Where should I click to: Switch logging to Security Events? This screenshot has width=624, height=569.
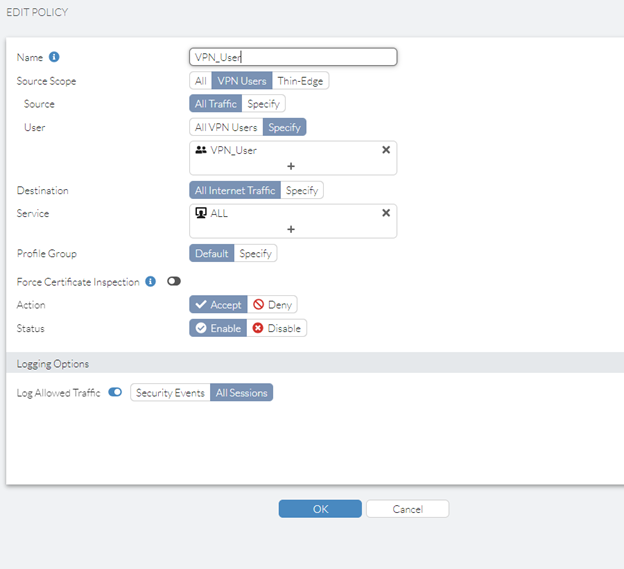click(x=170, y=393)
